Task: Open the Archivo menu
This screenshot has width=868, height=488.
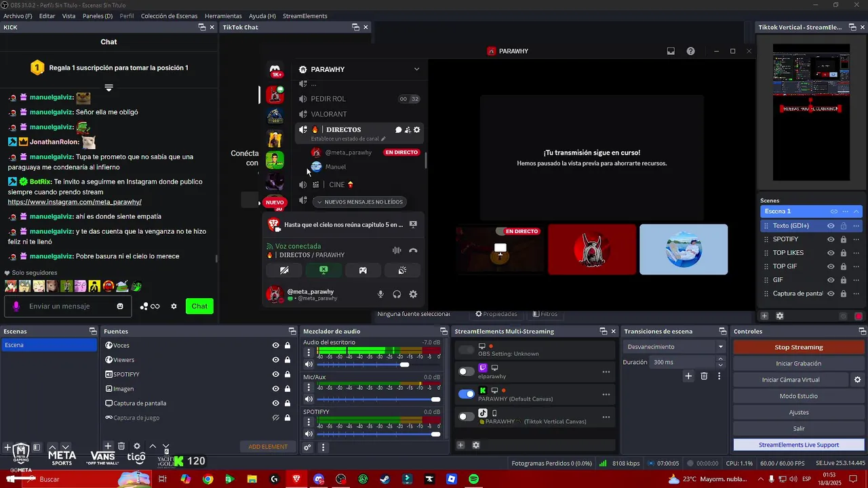Action: (18, 16)
